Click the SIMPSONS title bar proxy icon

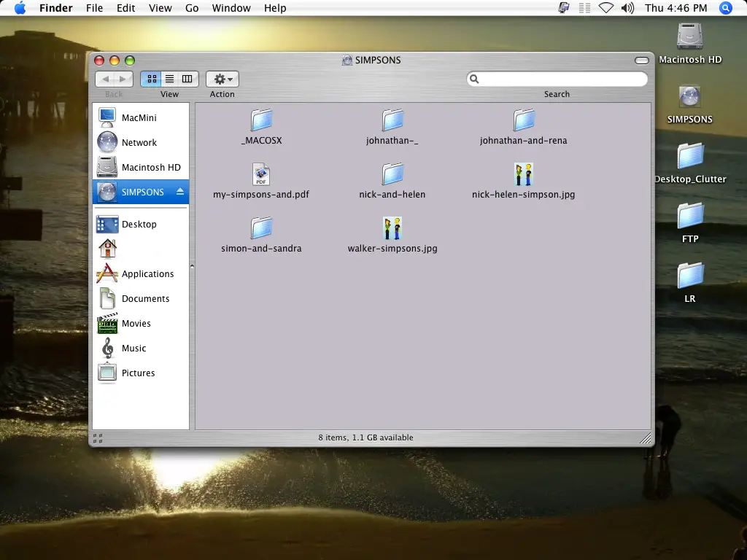[x=347, y=60]
